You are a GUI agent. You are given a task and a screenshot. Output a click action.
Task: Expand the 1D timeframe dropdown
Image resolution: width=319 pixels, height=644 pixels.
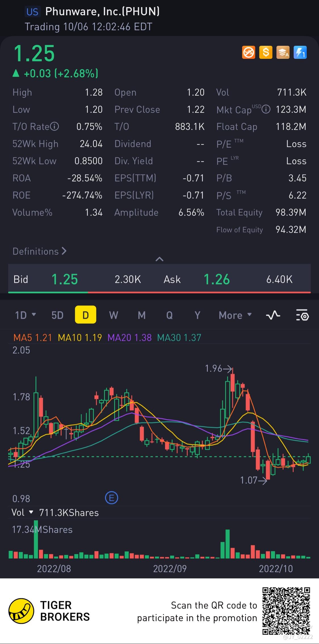tap(26, 315)
